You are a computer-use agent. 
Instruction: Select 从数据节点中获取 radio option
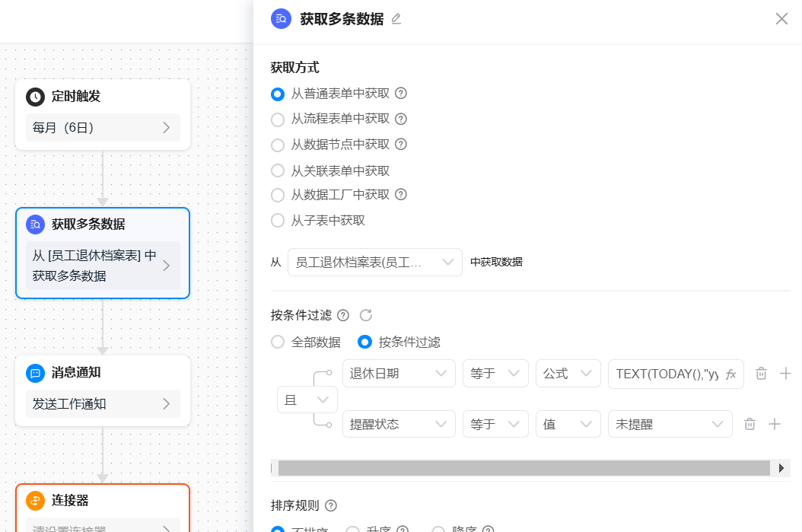click(277, 145)
